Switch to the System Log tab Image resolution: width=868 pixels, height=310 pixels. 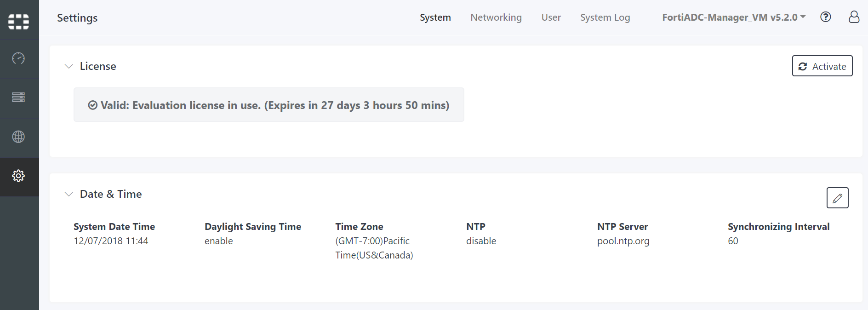click(605, 17)
